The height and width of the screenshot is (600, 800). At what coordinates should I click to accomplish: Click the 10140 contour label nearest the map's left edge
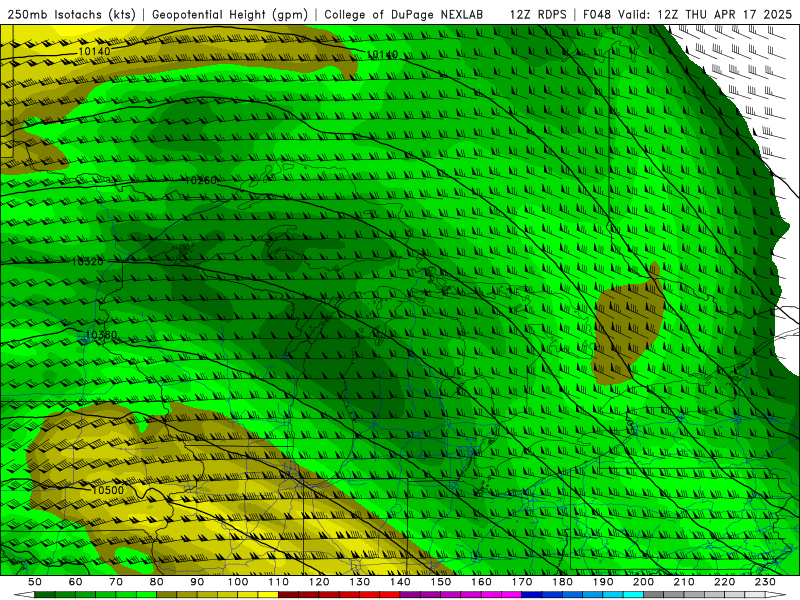pos(94,52)
